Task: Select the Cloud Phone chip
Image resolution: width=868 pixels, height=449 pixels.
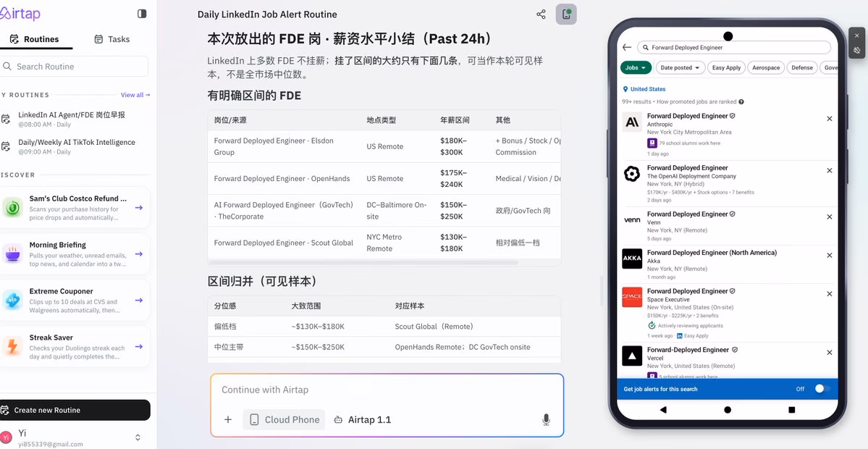Action: [x=284, y=419]
